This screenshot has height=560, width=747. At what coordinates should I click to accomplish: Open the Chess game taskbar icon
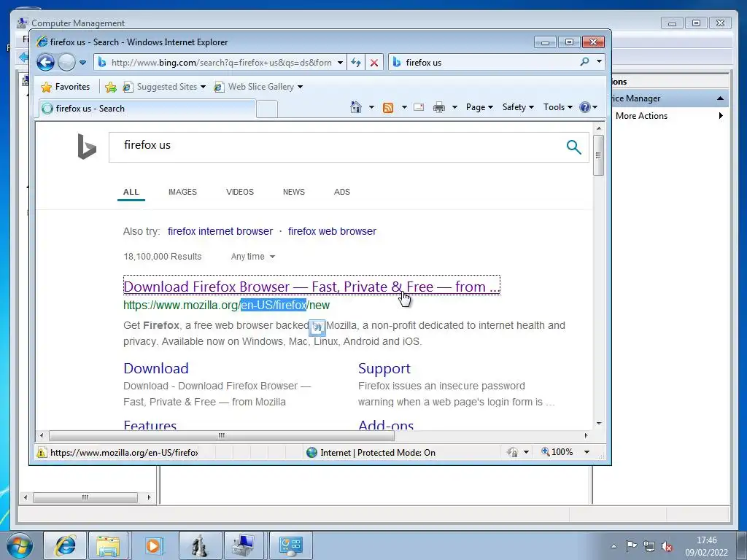click(x=200, y=545)
